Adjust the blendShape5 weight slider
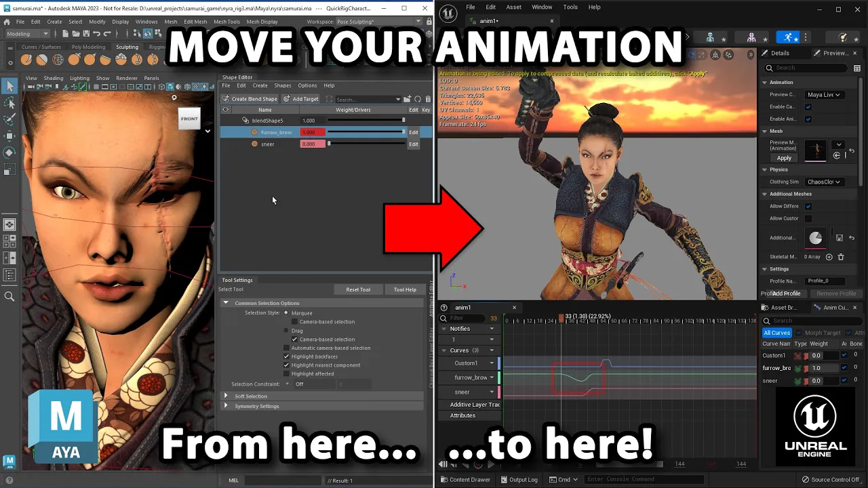Image resolution: width=868 pixels, height=488 pixels. [x=366, y=121]
